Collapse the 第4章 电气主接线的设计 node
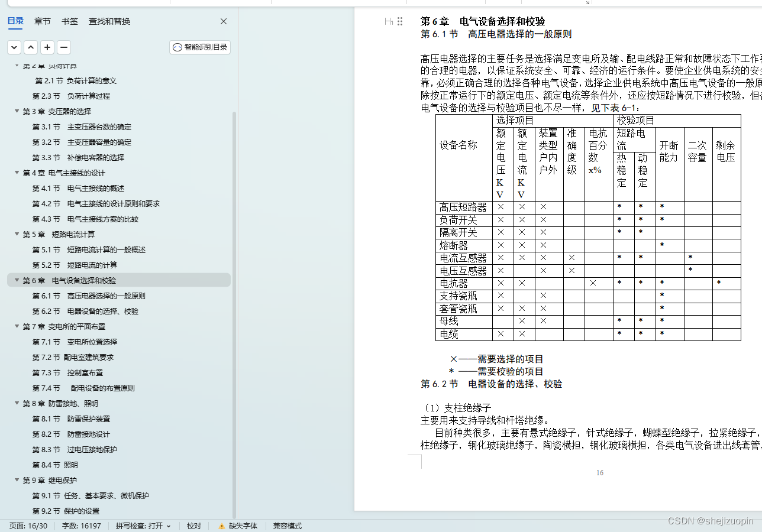This screenshot has width=762, height=532. pyautogui.click(x=17, y=173)
